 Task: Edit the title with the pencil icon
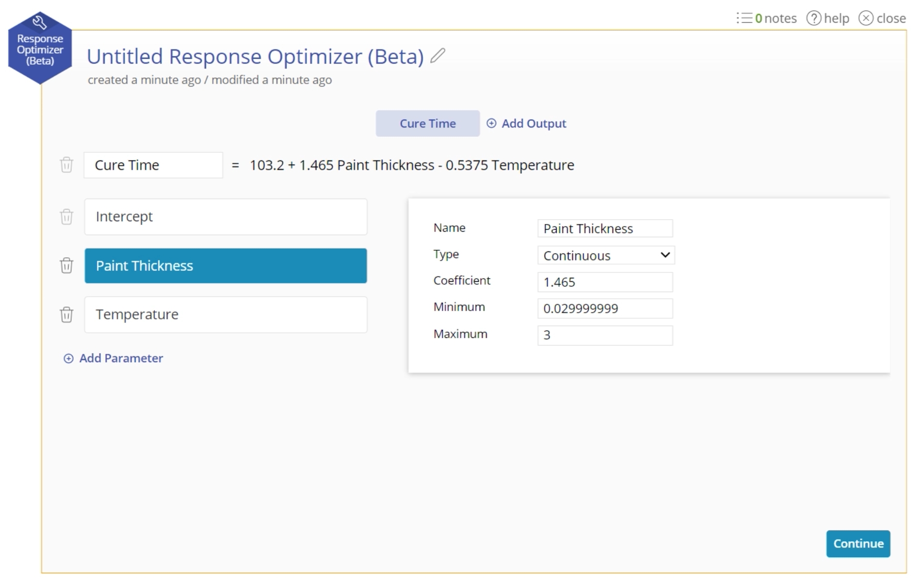(437, 55)
